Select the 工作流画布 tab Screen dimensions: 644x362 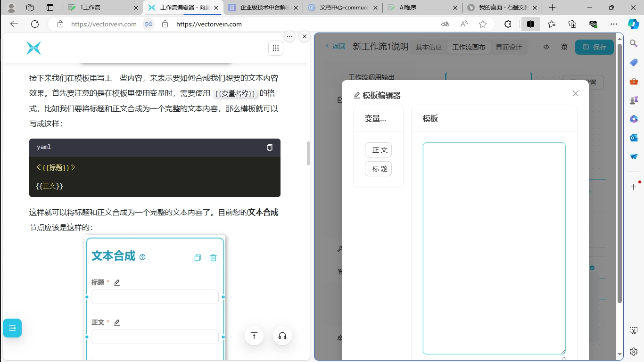pos(469,47)
